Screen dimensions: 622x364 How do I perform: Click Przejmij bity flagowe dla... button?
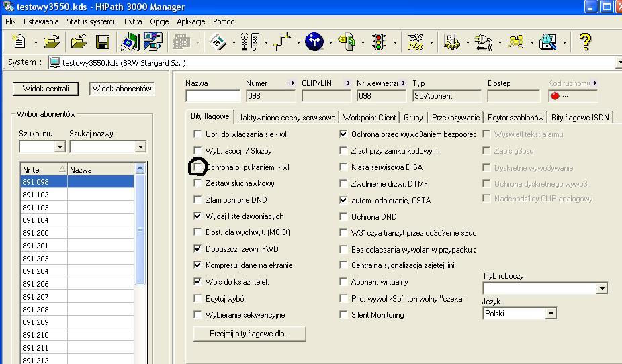tap(249, 334)
